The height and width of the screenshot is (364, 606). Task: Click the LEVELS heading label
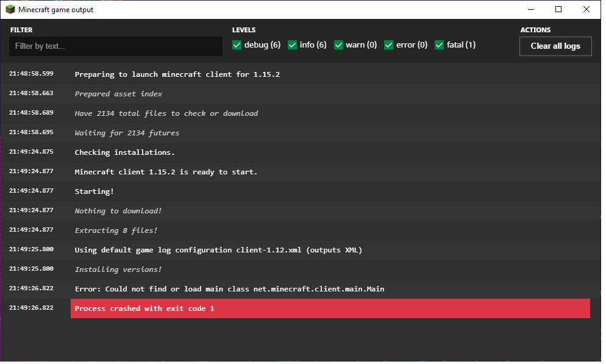pos(244,30)
